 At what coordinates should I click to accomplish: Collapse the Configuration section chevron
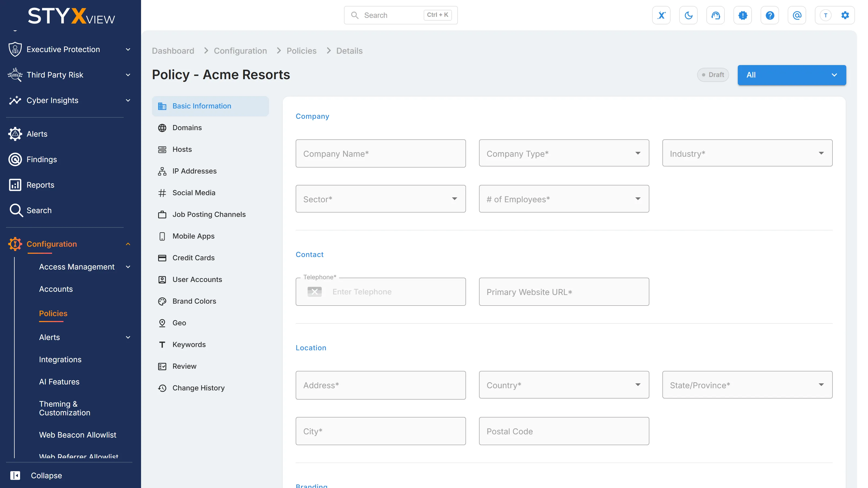coord(128,244)
